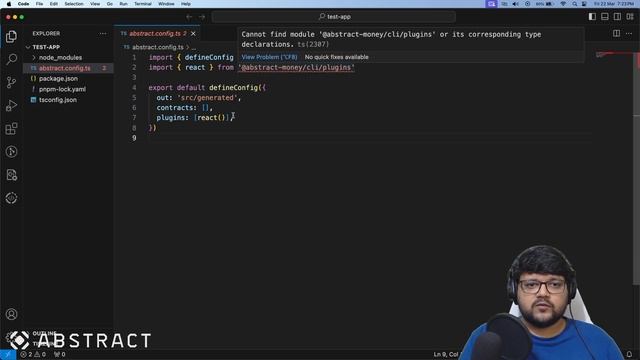
Task: Click line number 9 in the gutter
Action: point(134,138)
